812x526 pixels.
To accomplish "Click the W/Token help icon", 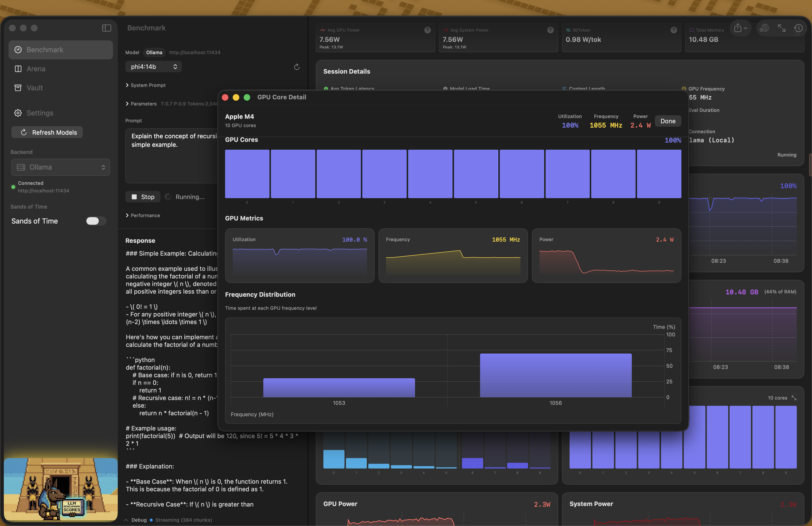I will (x=674, y=30).
